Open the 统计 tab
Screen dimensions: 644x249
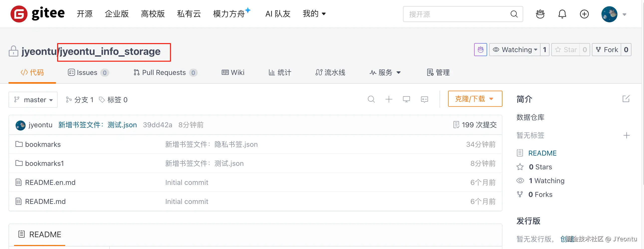tap(280, 73)
